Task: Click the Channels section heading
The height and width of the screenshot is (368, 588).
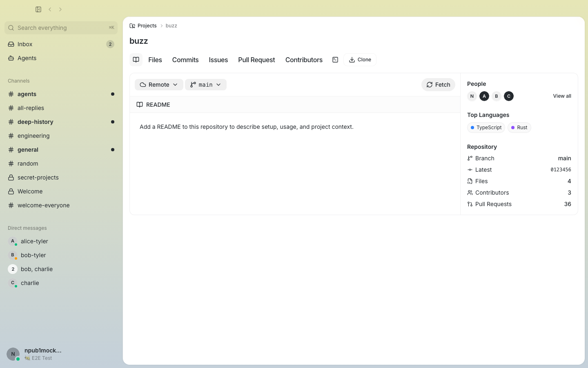Action: coord(19,81)
